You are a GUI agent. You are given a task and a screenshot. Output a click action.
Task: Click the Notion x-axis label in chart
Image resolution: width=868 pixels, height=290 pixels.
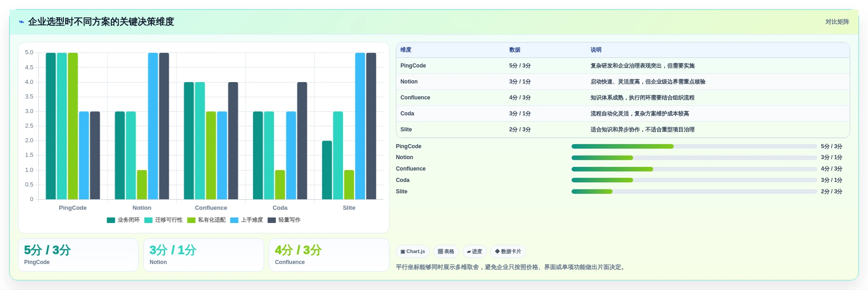pyautogui.click(x=142, y=208)
